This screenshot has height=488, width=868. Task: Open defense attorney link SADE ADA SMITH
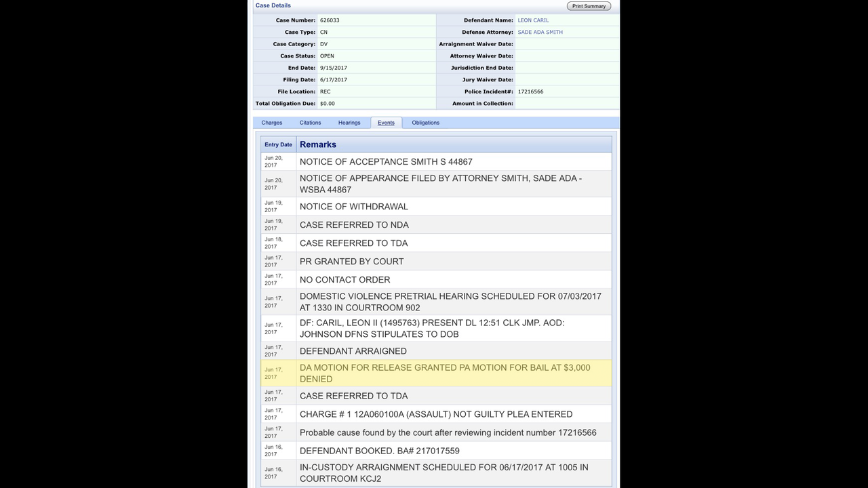click(x=540, y=32)
